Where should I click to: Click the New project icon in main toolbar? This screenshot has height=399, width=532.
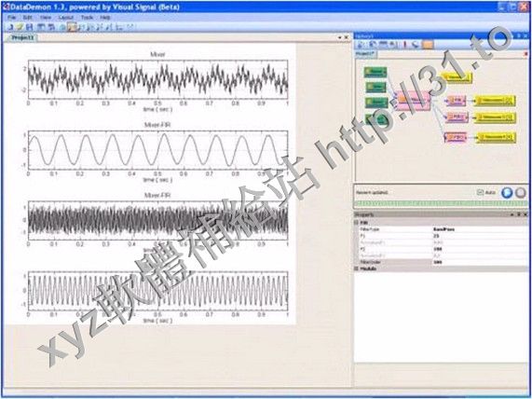10,27
